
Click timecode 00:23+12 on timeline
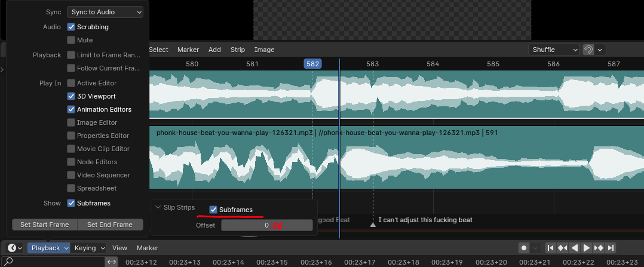click(x=141, y=262)
